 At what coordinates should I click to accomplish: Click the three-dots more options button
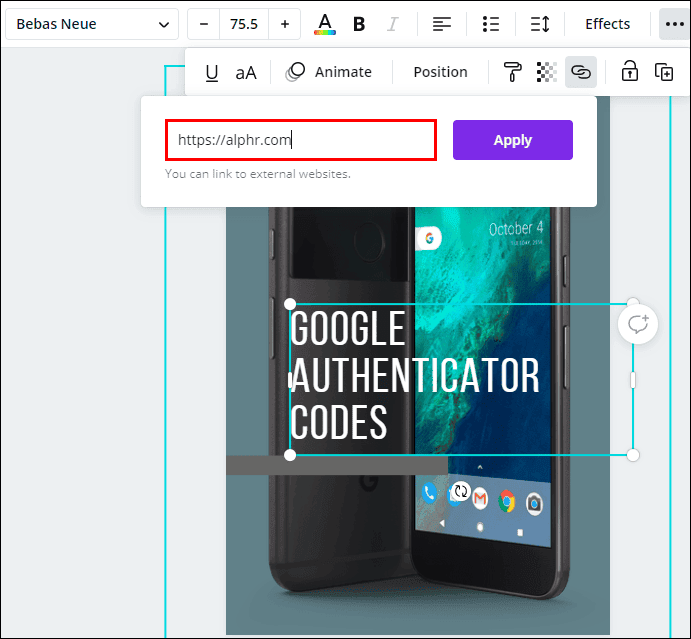[671, 24]
